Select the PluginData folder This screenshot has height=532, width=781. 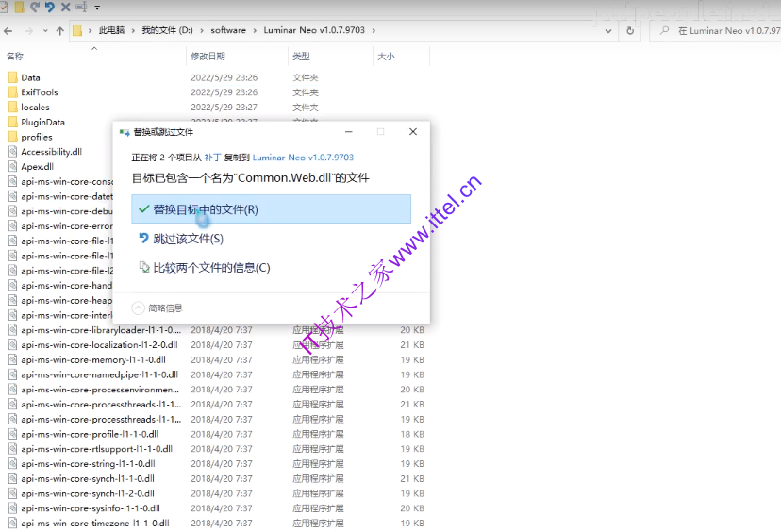coord(42,122)
